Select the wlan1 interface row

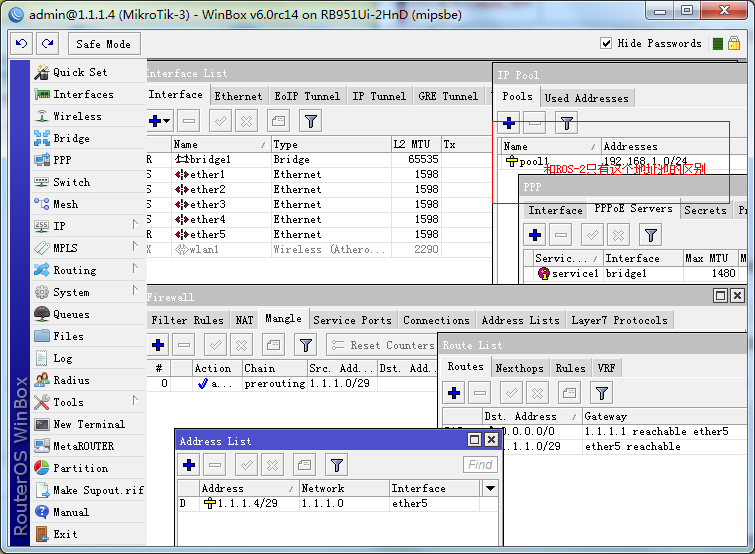(319, 249)
